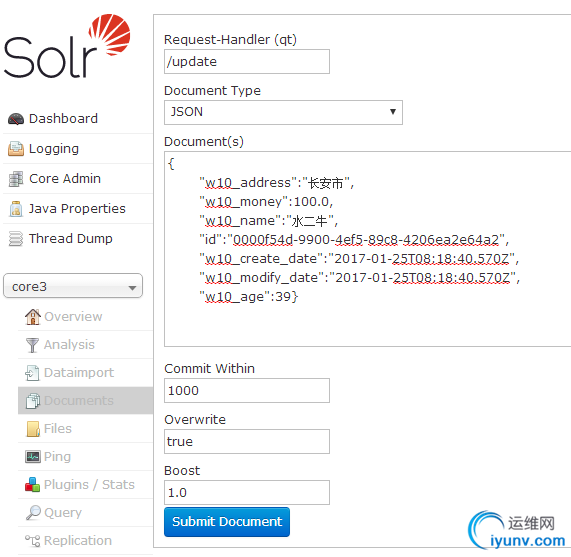Click the Files folder icon
This screenshot has width=571, height=557.
(33, 429)
